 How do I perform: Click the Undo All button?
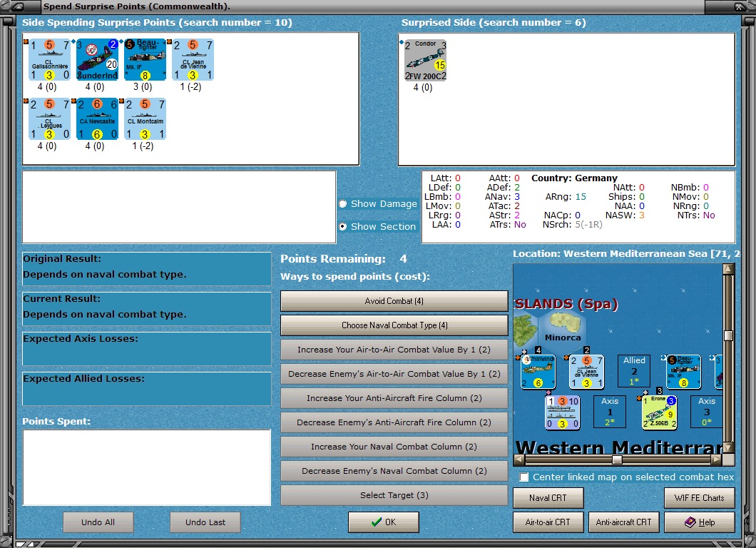[x=98, y=522]
